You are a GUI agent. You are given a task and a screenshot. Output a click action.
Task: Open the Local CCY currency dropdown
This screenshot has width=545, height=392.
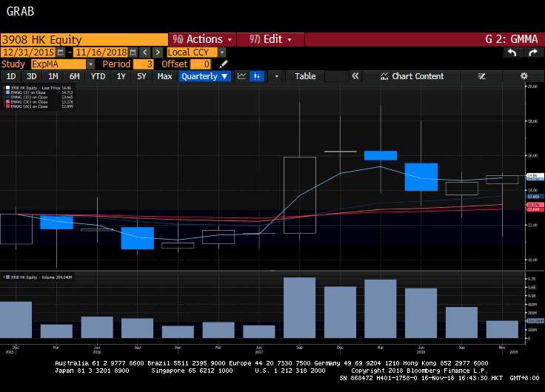click(196, 53)
